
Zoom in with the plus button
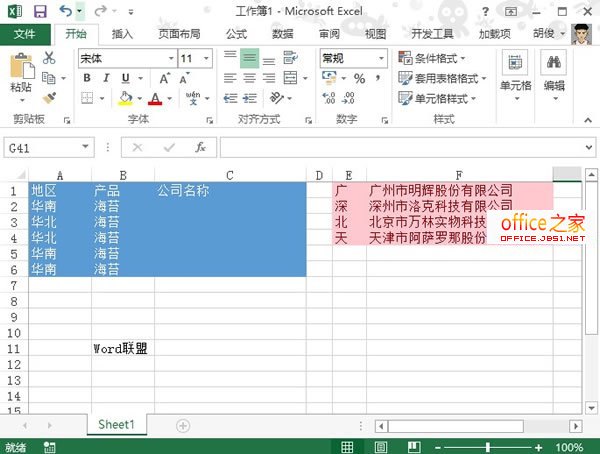click(x=539, y=447)
